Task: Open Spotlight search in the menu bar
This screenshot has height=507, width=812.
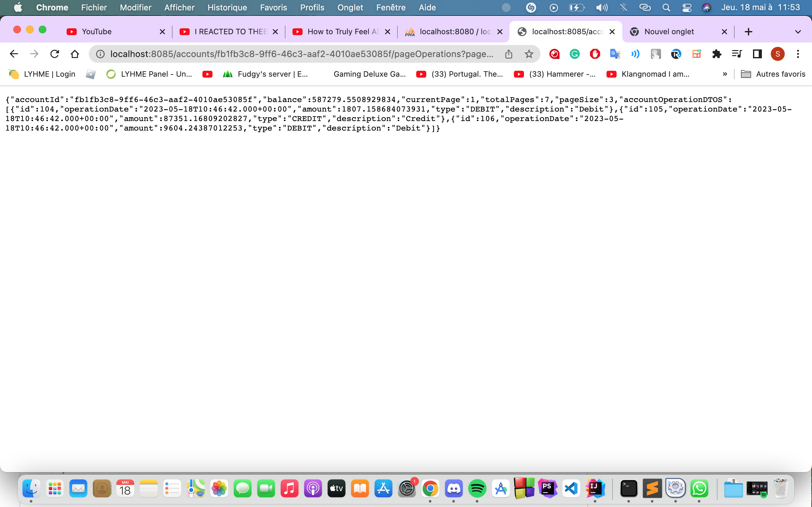Action: (x=666, y=7)
